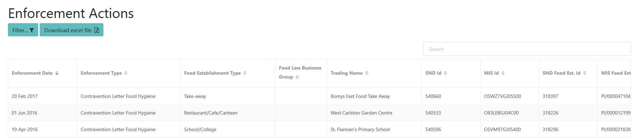
Task: Sort by the Enforcement Type arrows
Action: click(x=126, y=73)
